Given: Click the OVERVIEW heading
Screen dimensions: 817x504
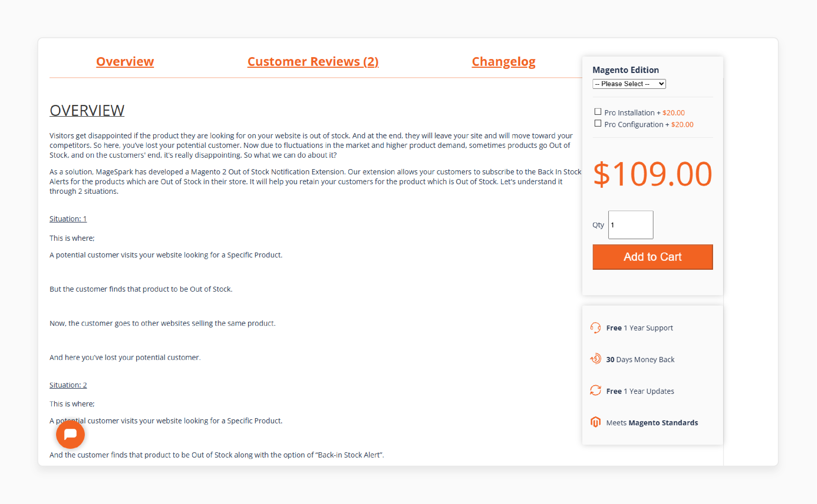Looking at the screenshot, I should coord(87,110).
